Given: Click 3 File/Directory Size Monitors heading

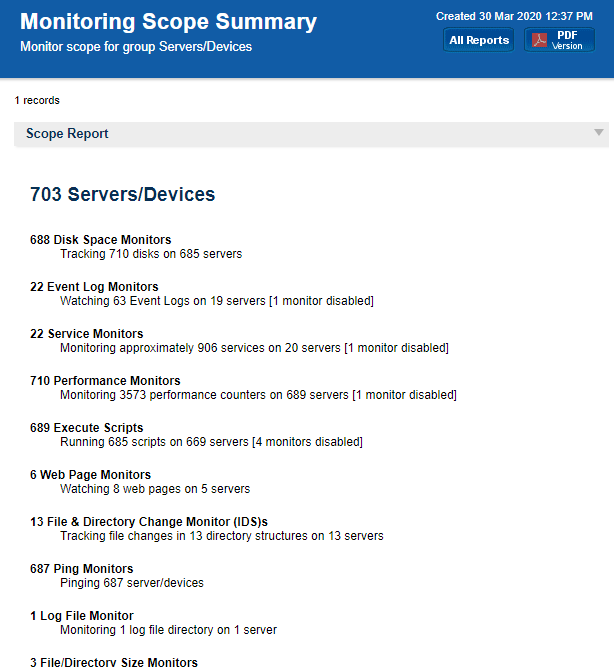Looking at the screenshot, I should tap(114, 661).
